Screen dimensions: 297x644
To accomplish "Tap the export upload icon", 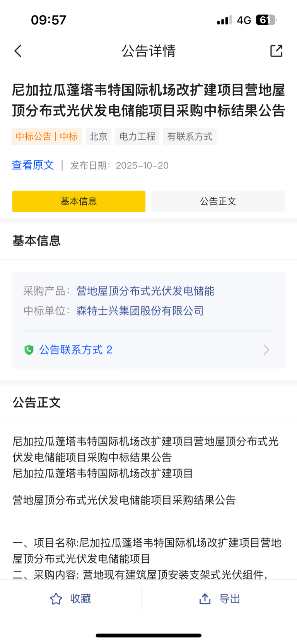I will click(205, 599).
